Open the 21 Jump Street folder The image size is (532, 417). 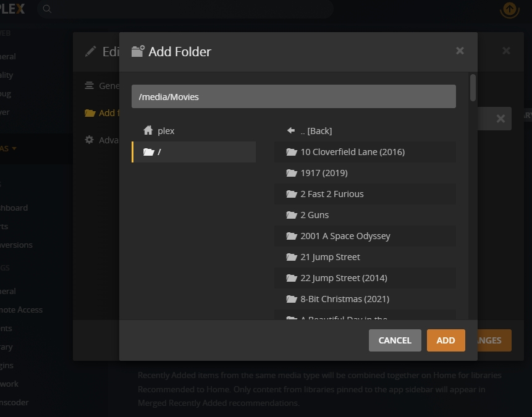(x=365, y=257)
